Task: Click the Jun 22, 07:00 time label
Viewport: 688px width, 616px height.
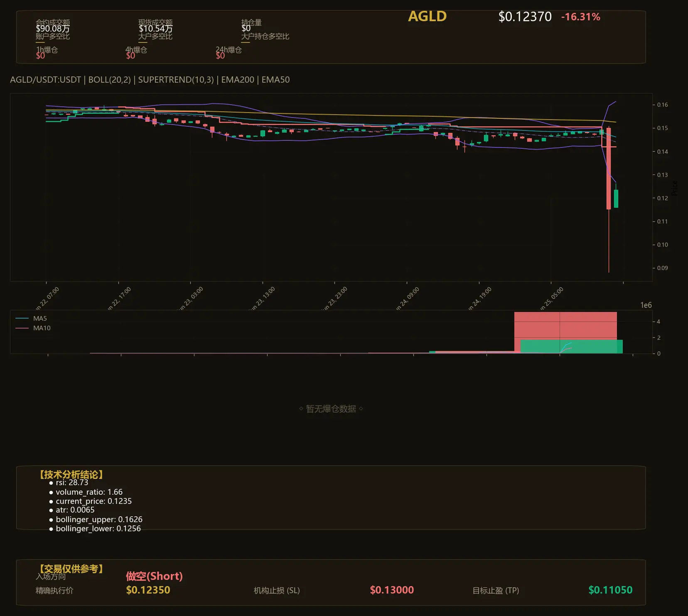Action: click(x=47, y=298)
